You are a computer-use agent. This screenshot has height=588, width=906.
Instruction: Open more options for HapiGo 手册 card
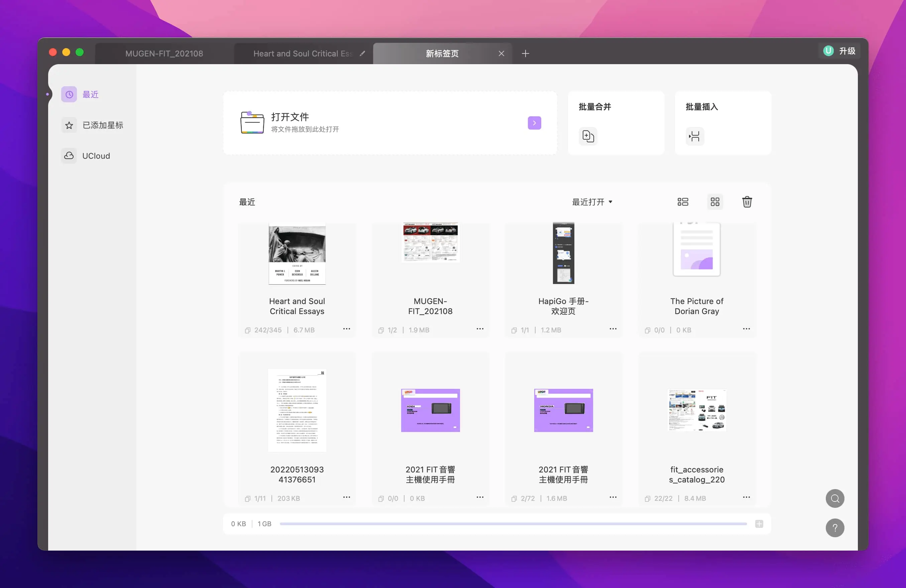613,329
